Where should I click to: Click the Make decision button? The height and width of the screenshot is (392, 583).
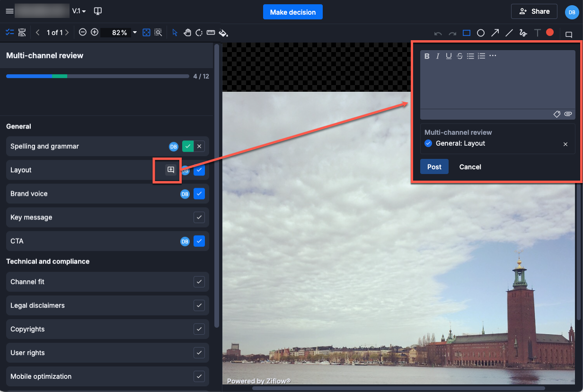292,12
